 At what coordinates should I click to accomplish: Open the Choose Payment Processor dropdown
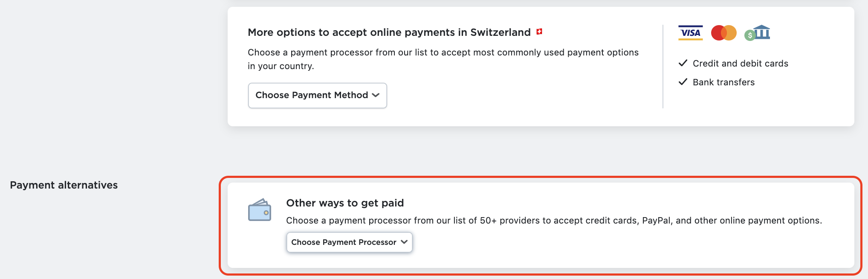coord(344,242)
